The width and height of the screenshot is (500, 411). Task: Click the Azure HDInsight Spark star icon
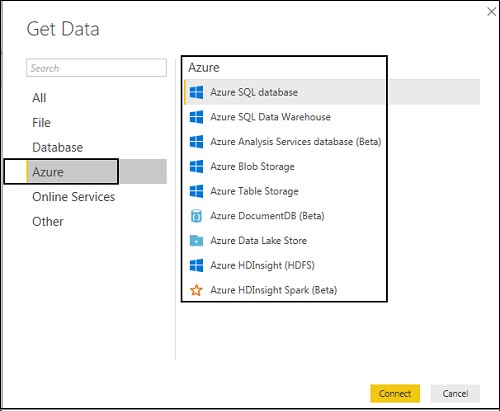pos(196,290)
